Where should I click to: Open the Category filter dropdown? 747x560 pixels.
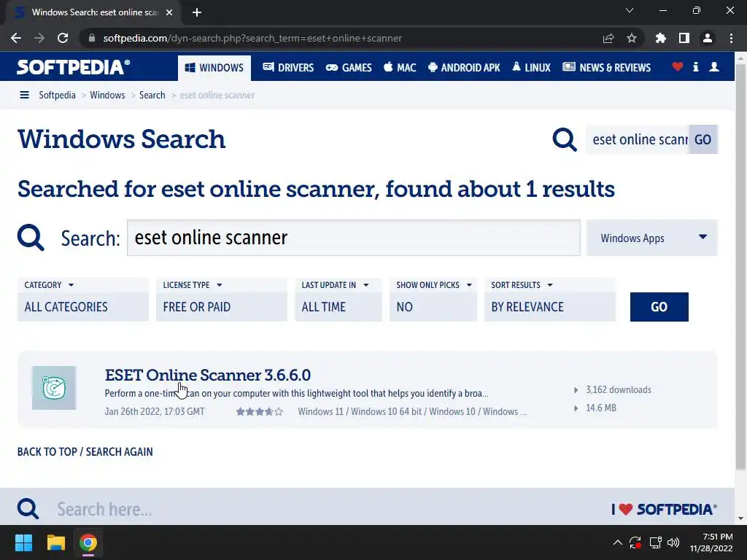(83, 300)
